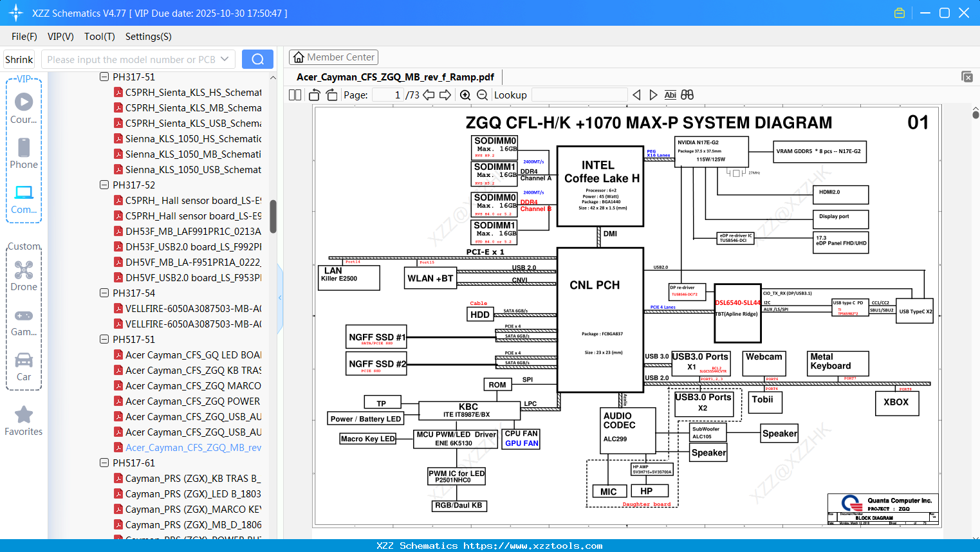Zoom in on the schematic
This screenshot has height=552, width=980.
pos(465,95)
